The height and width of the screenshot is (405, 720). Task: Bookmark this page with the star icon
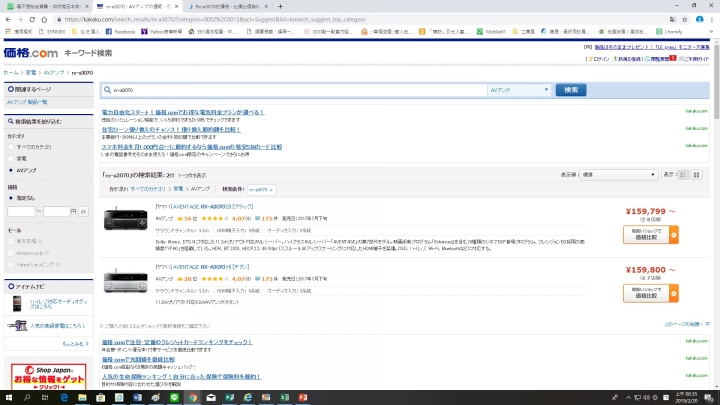click(685, 19)
